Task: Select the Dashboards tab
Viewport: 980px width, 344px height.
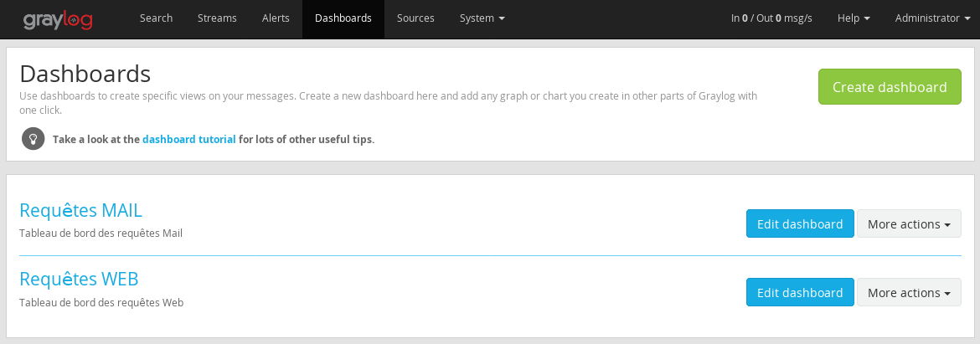Action: coord(343,18)
